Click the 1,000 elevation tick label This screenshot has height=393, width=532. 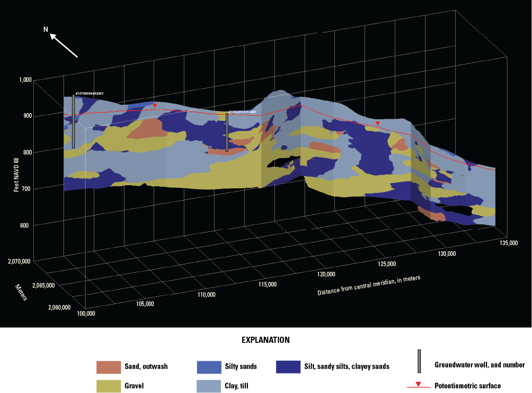click(25, 79)
